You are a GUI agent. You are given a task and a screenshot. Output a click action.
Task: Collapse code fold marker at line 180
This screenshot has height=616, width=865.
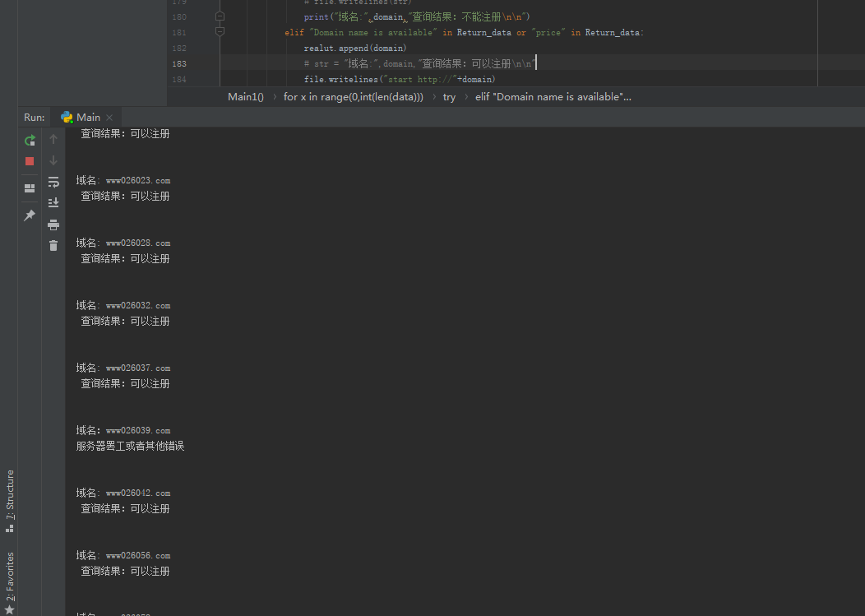220,16
